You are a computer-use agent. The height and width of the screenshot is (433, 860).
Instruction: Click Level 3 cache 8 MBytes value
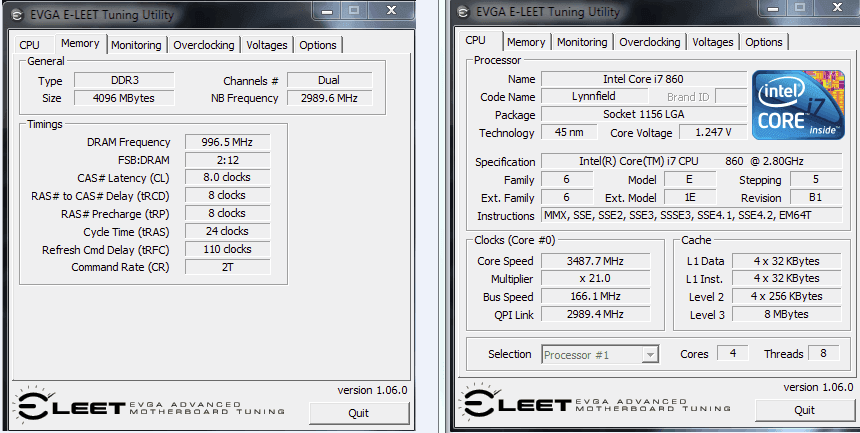pyautogui.click(x=787, y=314)
